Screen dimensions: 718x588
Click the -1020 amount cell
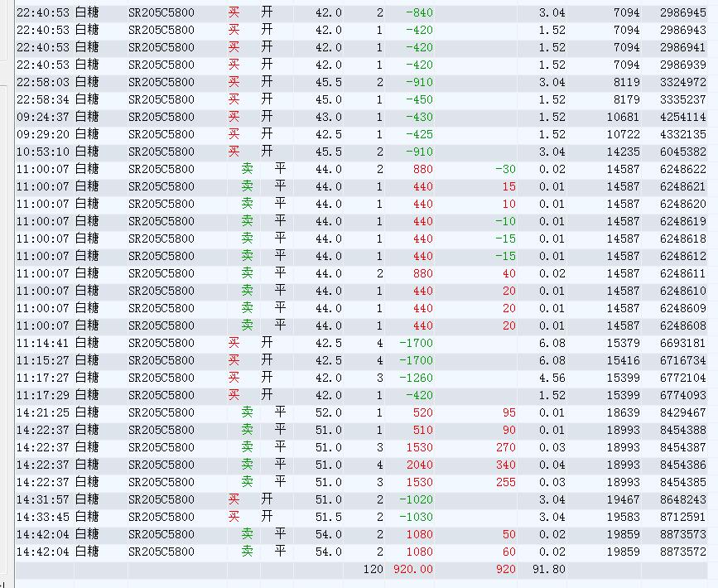[416, 500]
